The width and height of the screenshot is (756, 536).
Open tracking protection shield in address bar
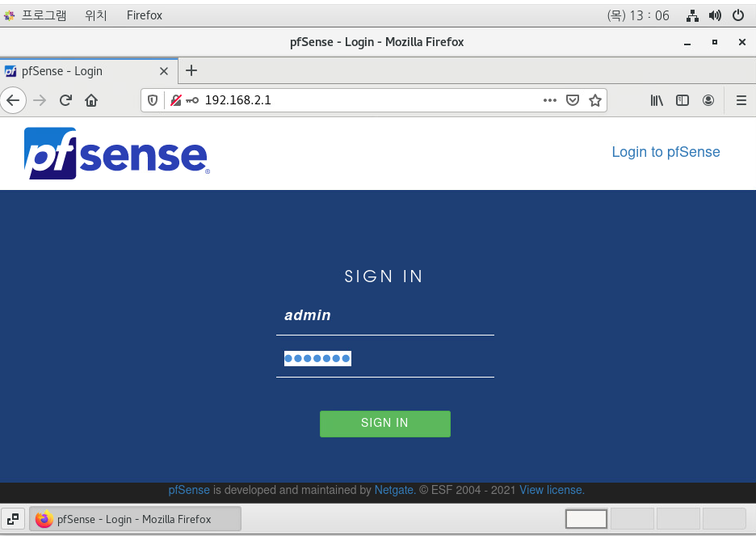tap(153, 100)
